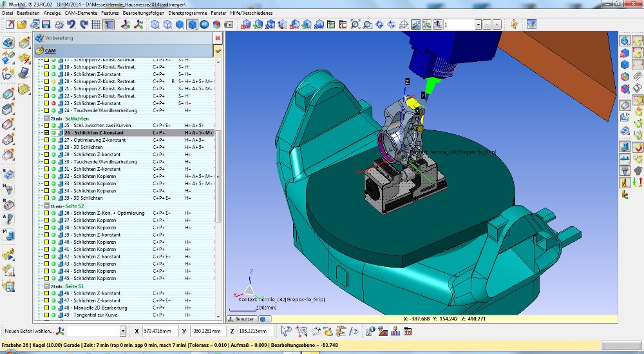Select row 25 - Schl. zwischen zwei Kurven
This screenshot has width=644, height=354.
(x=129, y=125)
